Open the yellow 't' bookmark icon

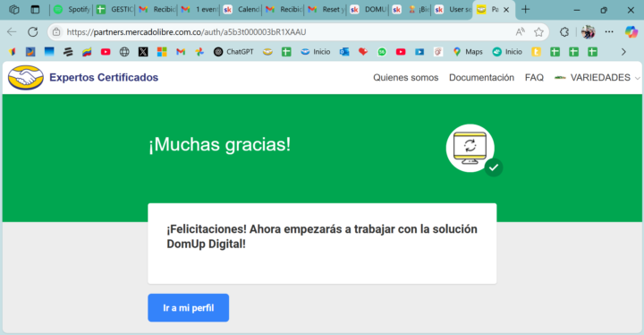coord(536,52)
